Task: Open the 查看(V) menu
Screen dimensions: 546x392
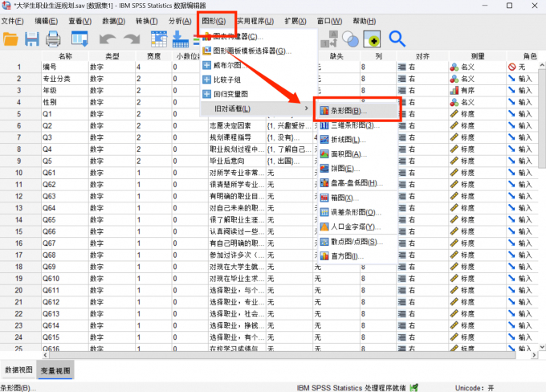Action: point(79,21)
